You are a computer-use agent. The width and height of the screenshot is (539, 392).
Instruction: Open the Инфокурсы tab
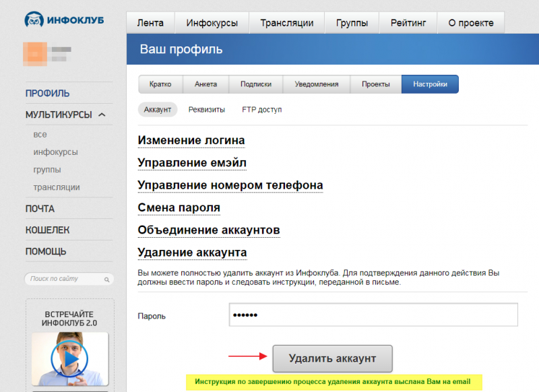[212, 23]
